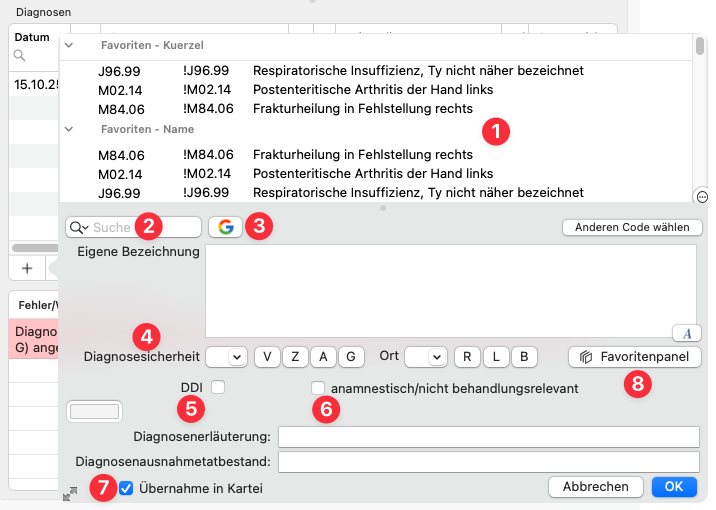Select location R (rechts)
Viewport: 716px width, 510px height.
click(467, 357)
